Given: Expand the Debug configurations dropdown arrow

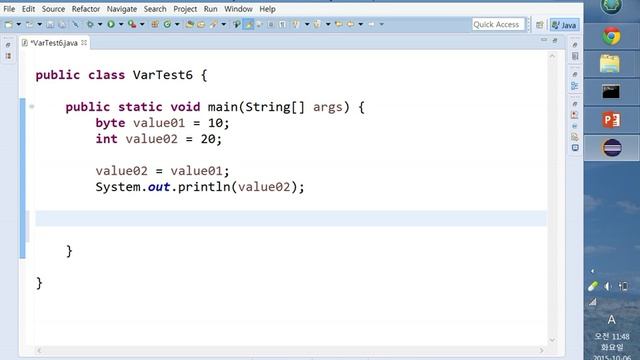Looking at the screenshot, I should pos(100,24).
